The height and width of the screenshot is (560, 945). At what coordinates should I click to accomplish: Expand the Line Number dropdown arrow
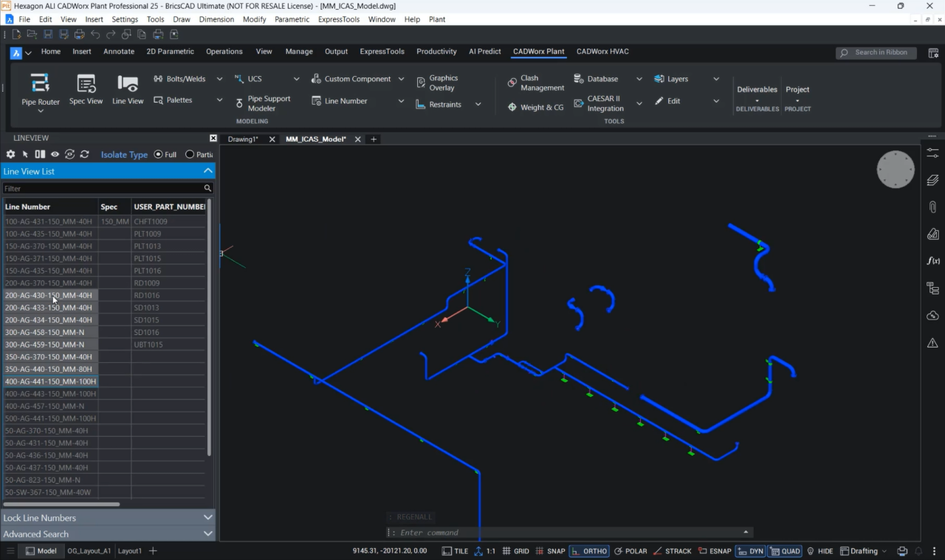pyautogui.click(x=402, y=101)
